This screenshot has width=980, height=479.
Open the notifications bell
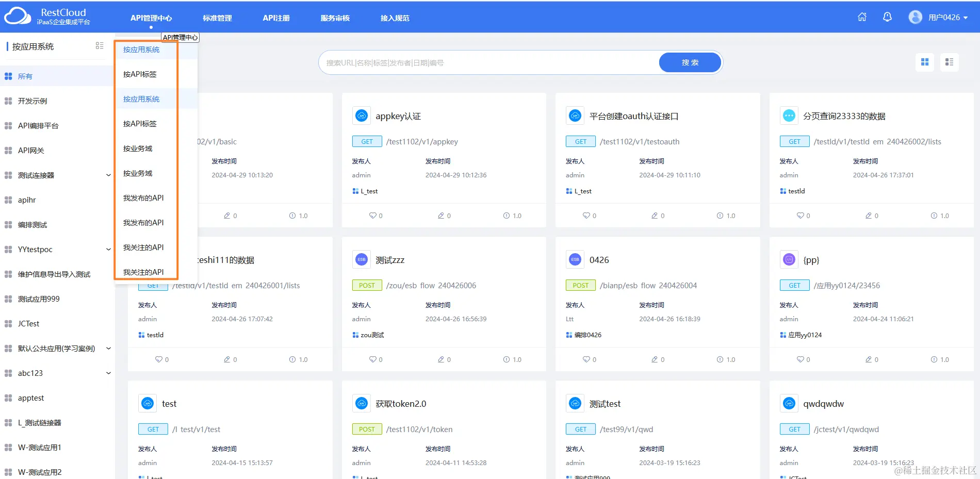click(x=887, y=17)
